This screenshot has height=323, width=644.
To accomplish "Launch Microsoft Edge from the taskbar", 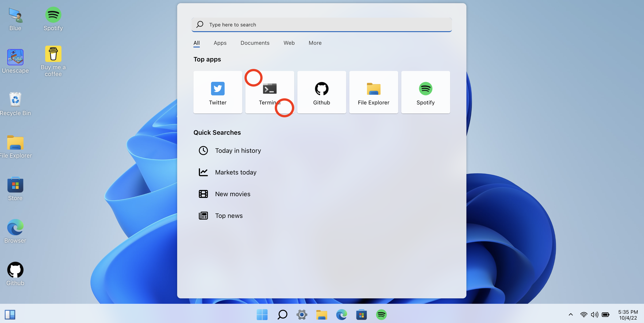I will [342, 315].
